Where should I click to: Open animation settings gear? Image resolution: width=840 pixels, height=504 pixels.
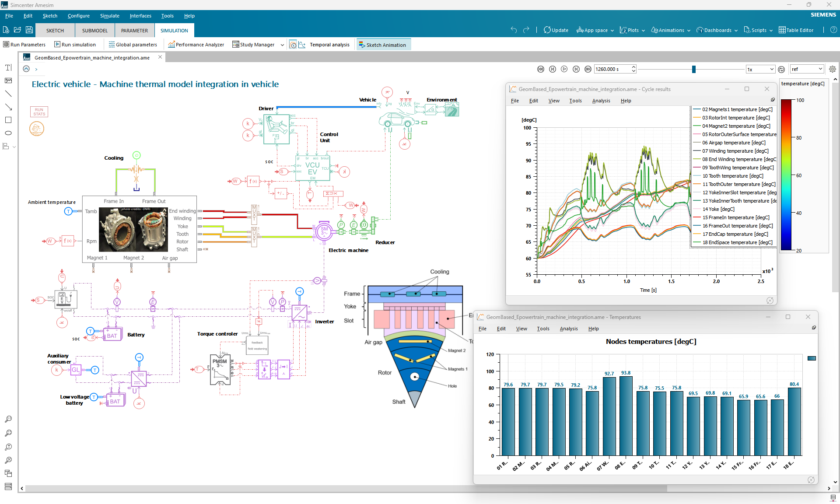click(832, 69)
